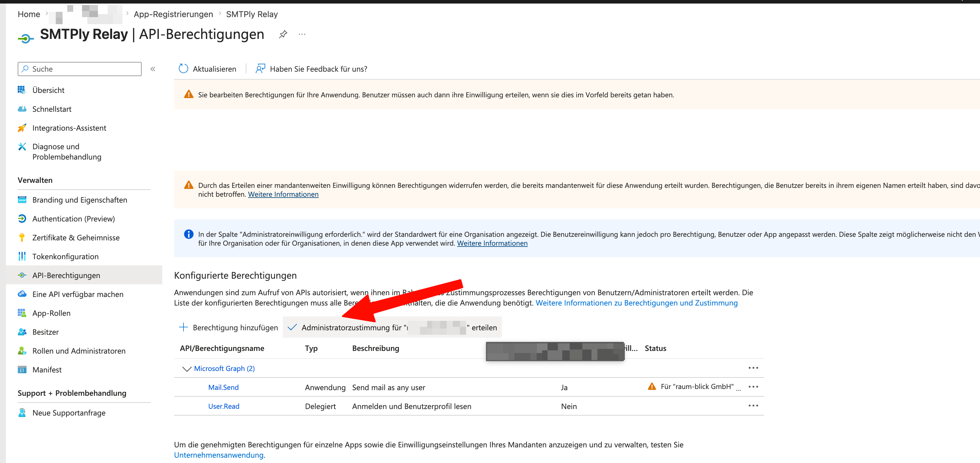Open ellipsis menu for Microsoft Graph row
Viewport: 980px width, 463px height.
click(753, 368)
